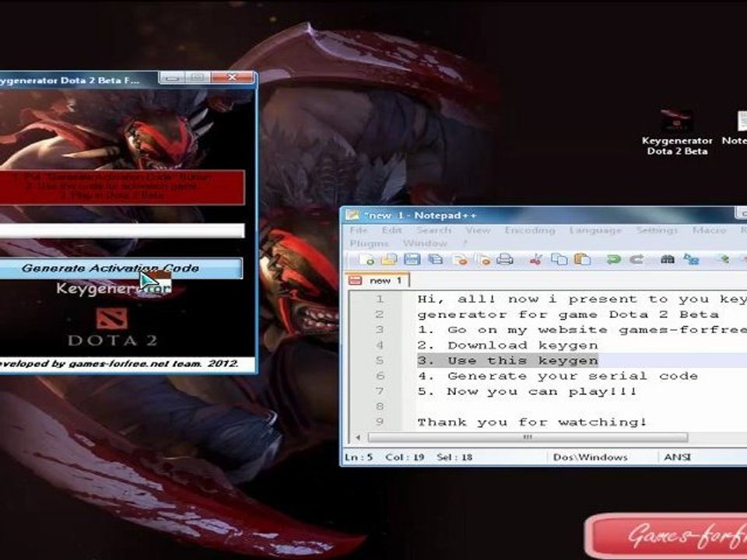Click 'ANSI' encoding in status bar
This screenshot has width=747, height=560.
677,457
